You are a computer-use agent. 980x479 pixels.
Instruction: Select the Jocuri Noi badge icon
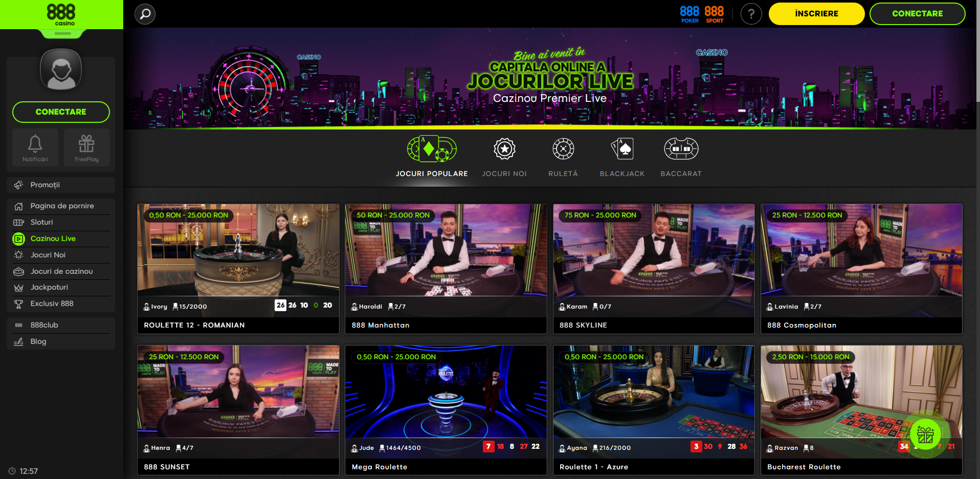504,149
